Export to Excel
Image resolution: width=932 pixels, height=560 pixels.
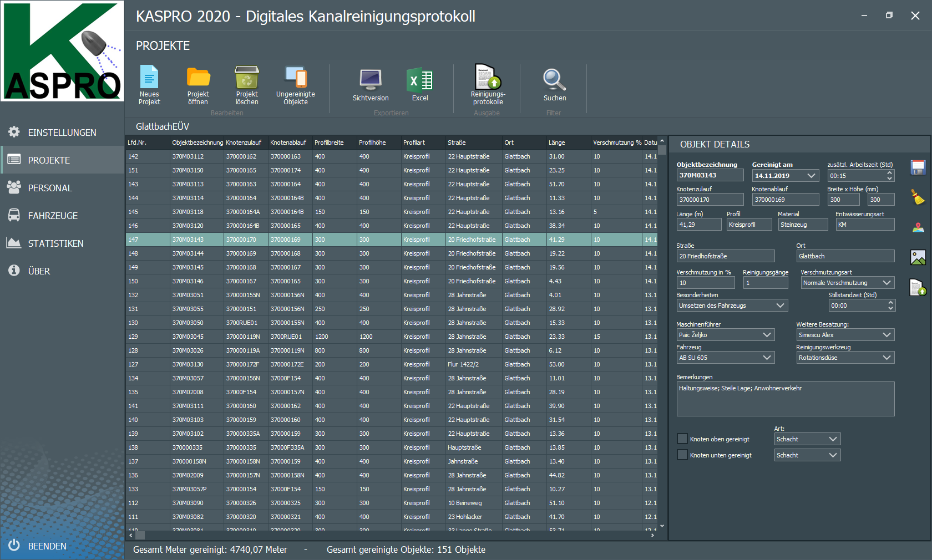click(420, 80)
